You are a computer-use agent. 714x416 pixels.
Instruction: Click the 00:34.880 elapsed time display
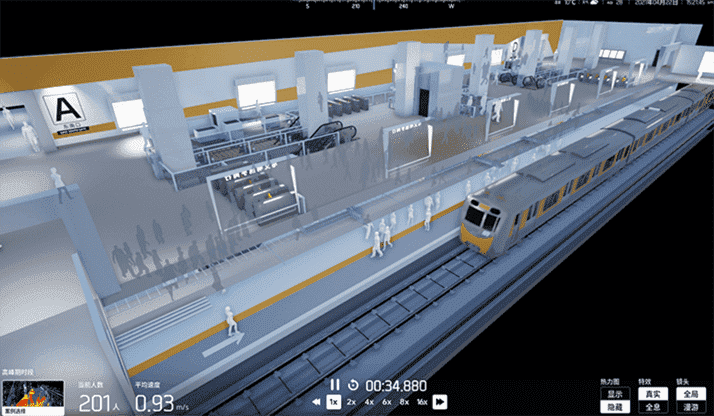tap(397, 385)
